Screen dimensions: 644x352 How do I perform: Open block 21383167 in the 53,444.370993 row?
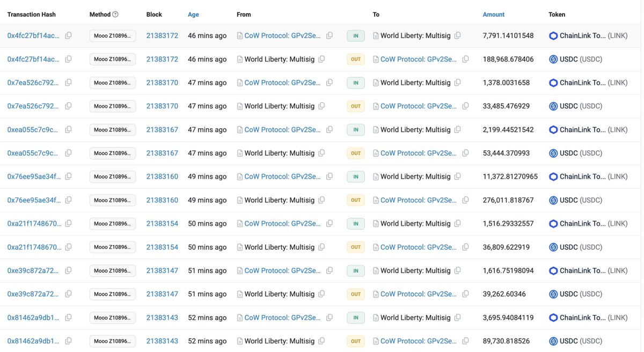click(x=162, y=153)
